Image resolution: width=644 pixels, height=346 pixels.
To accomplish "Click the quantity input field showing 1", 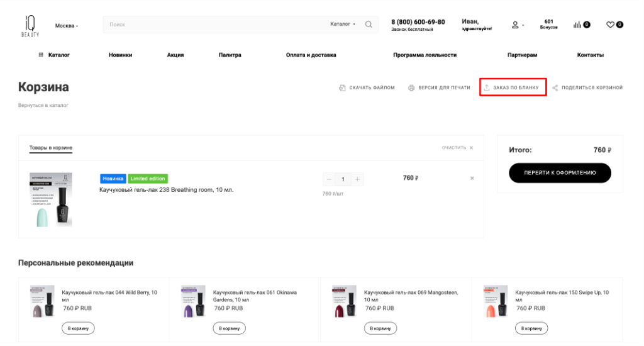I will pyautogui.click(x=343, y=179).
